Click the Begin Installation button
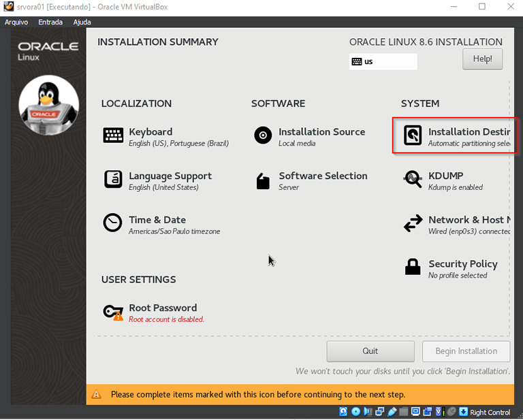 point(466,351)
